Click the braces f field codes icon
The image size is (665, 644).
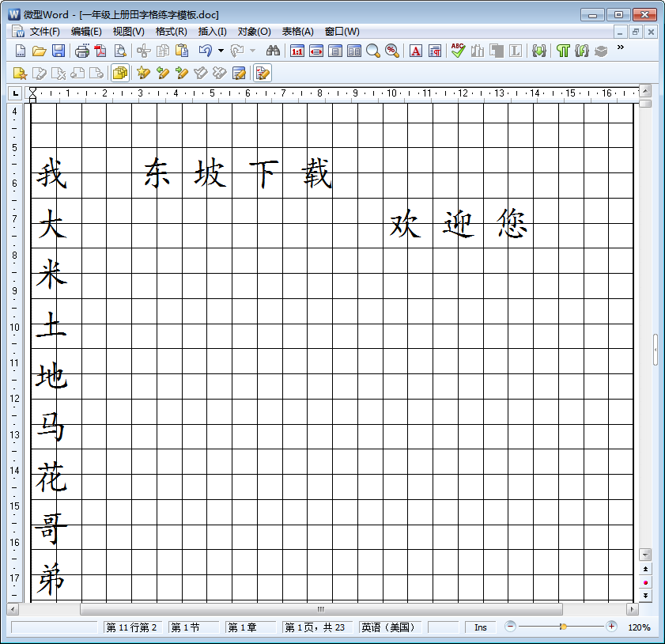pyautogui.click(x=582, y=51)
